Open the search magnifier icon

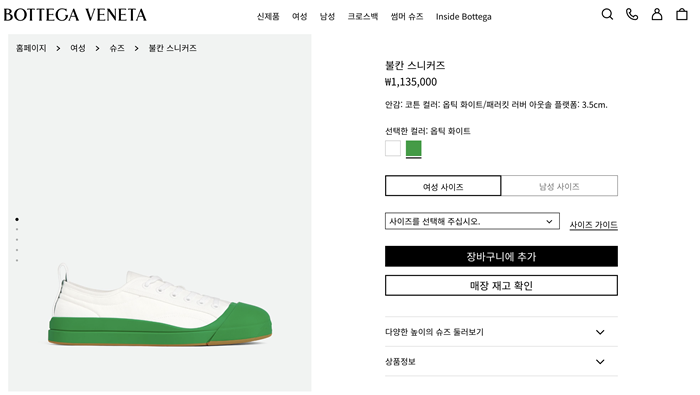607,14
